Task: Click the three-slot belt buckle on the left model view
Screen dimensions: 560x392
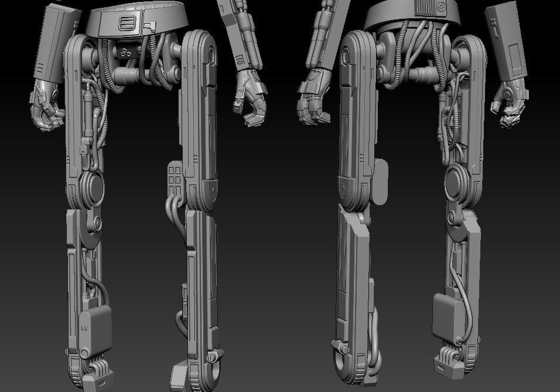Action: click(x=127, y=23)
